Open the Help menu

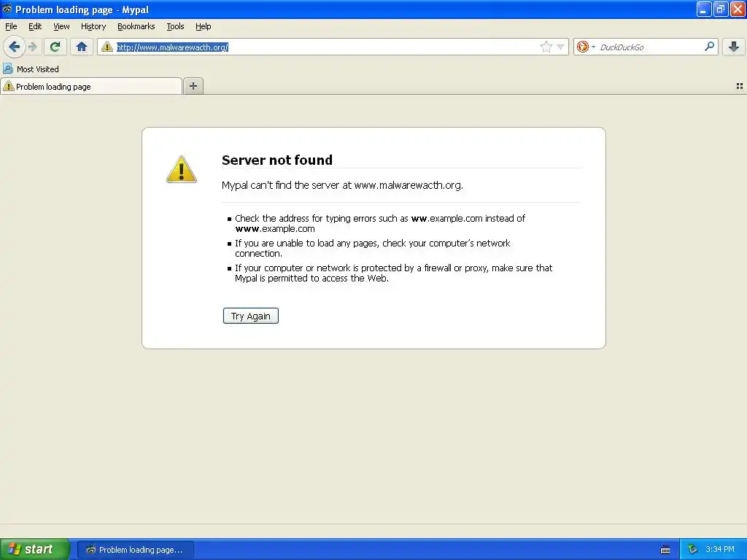point(204,26)
